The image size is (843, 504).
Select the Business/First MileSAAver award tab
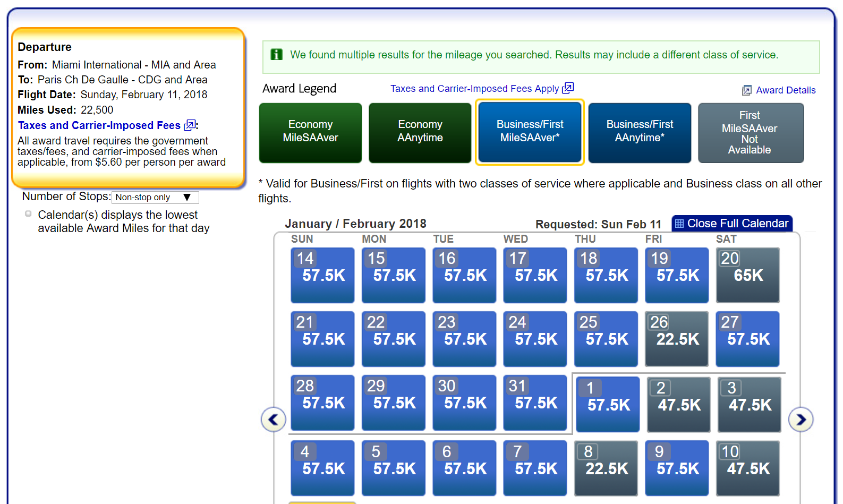coord(530,133)
